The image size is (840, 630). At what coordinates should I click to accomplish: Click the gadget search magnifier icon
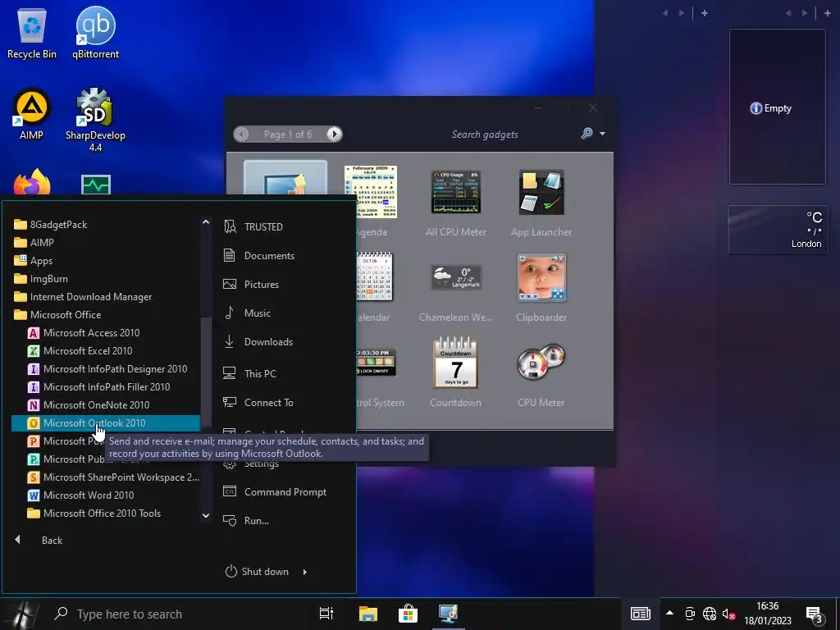coord(587,134)
